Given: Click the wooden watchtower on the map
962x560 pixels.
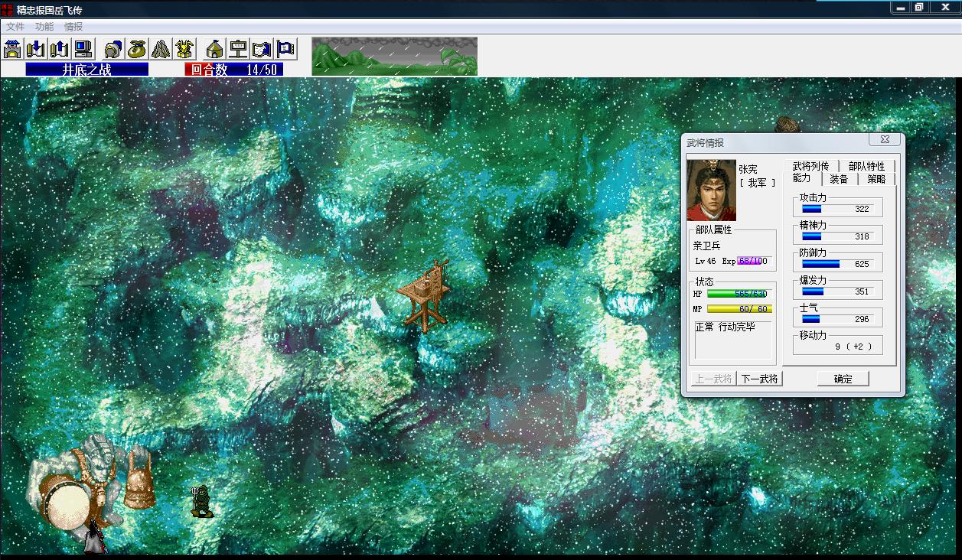Looking at the screenshot, I should click(423, 295).
